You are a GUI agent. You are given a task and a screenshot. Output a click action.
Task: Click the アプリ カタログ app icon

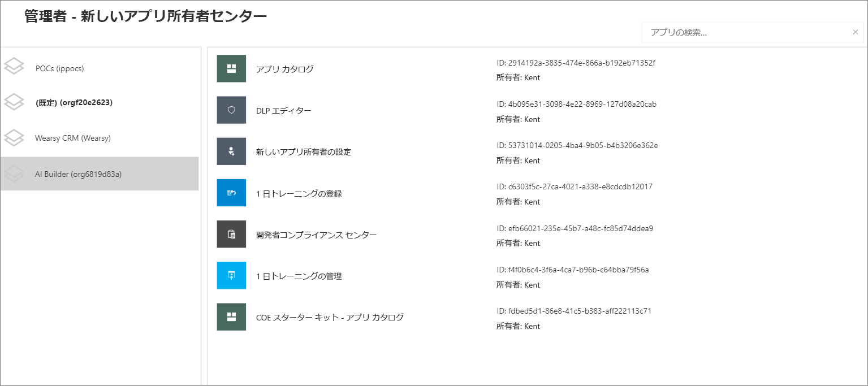click(x=231, y=68)
